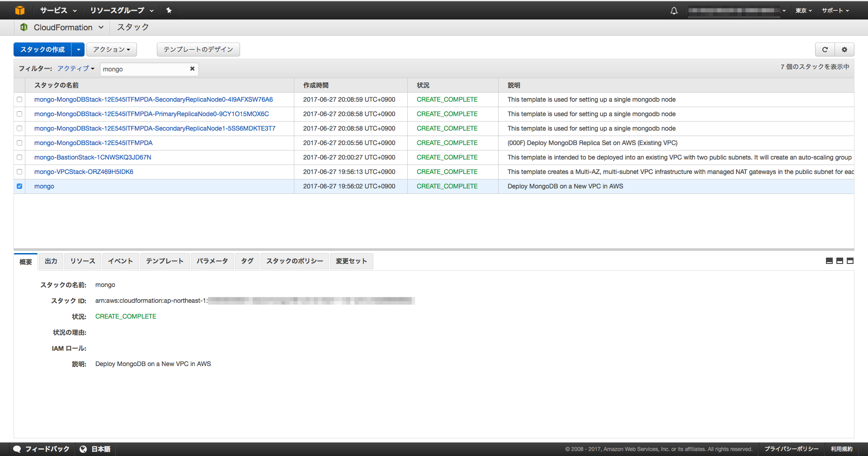Viewport: 868px width, 456px height.
Task: Select the half-size split view icon
Action: (839, 261)
